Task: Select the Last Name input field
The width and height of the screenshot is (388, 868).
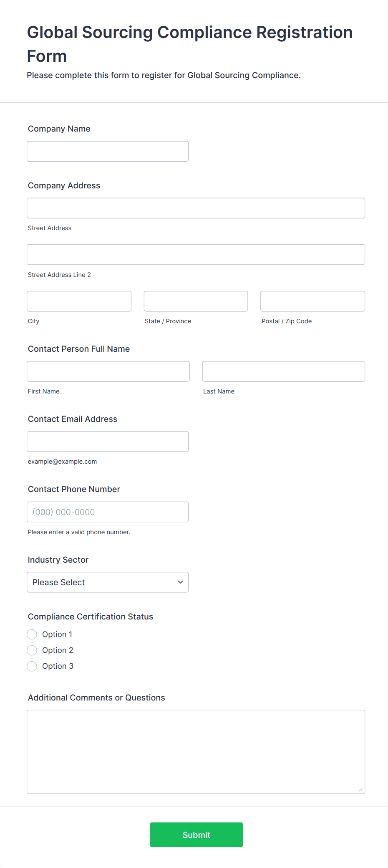Action: (x=283, y=371)
